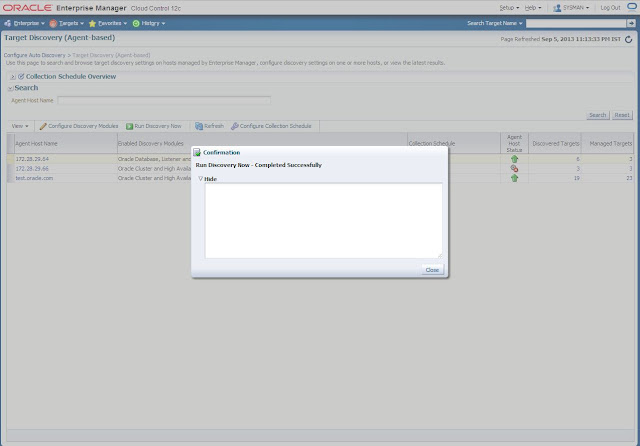Click the Targets bullseye icon
640x446 pixels.
pyautogui.click(x=53, y=24)
